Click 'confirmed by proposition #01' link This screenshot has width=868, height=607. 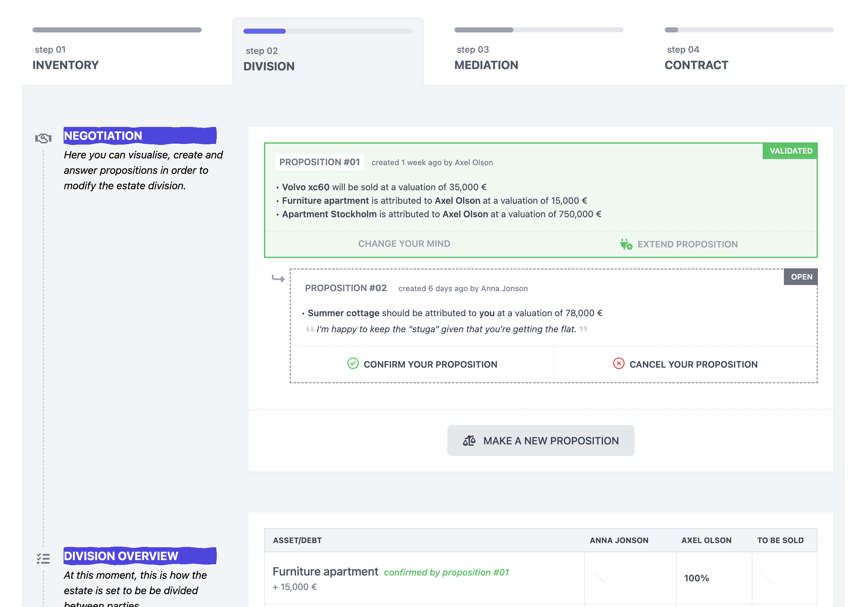[x=446, y=572]
